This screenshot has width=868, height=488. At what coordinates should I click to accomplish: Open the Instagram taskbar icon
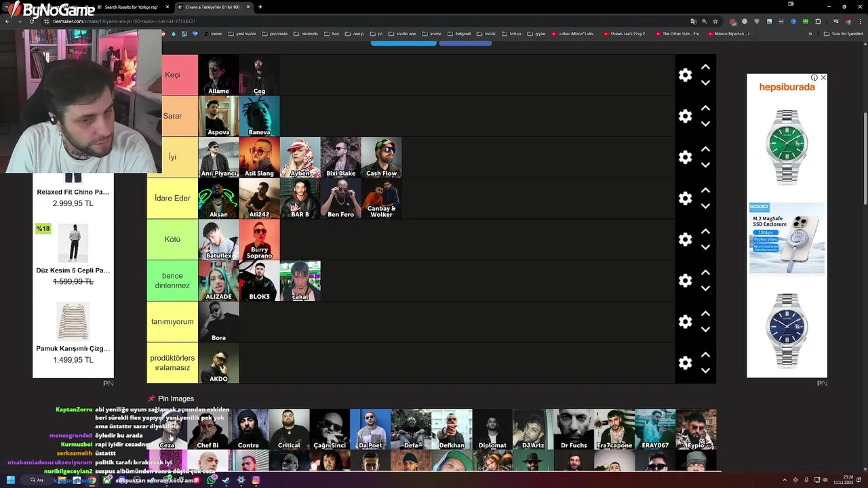point(256,480)
